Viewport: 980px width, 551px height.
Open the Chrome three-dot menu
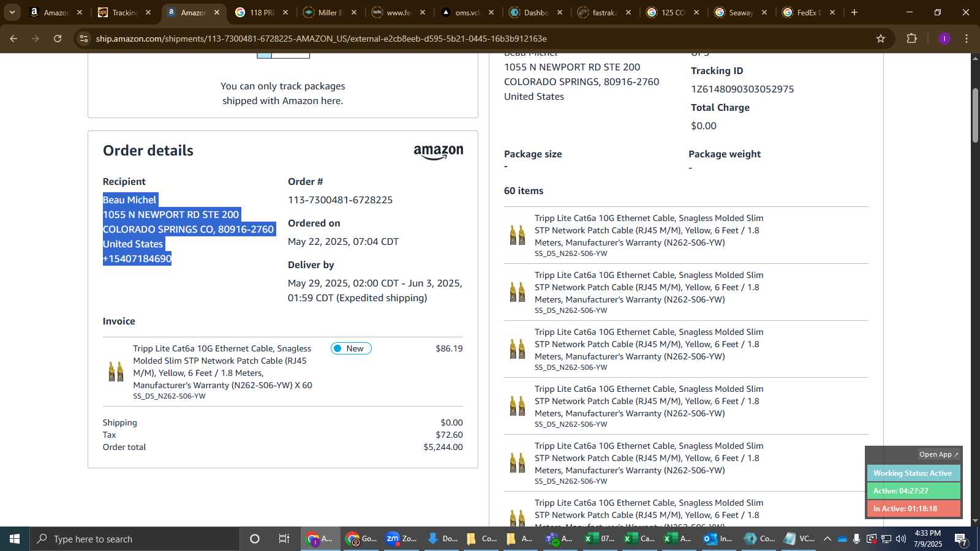point(967,39)
